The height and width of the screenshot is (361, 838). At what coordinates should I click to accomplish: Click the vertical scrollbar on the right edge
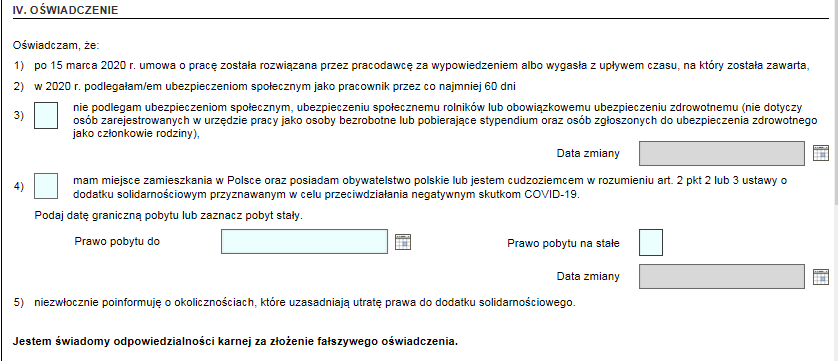(x=834, y=180)
